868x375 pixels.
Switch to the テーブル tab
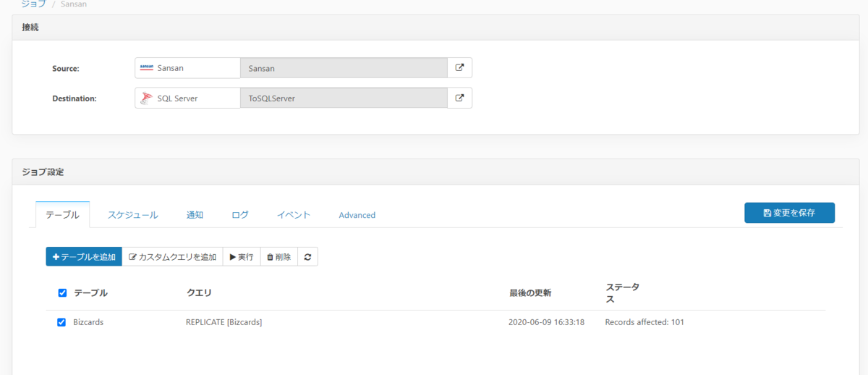(62, 215)
